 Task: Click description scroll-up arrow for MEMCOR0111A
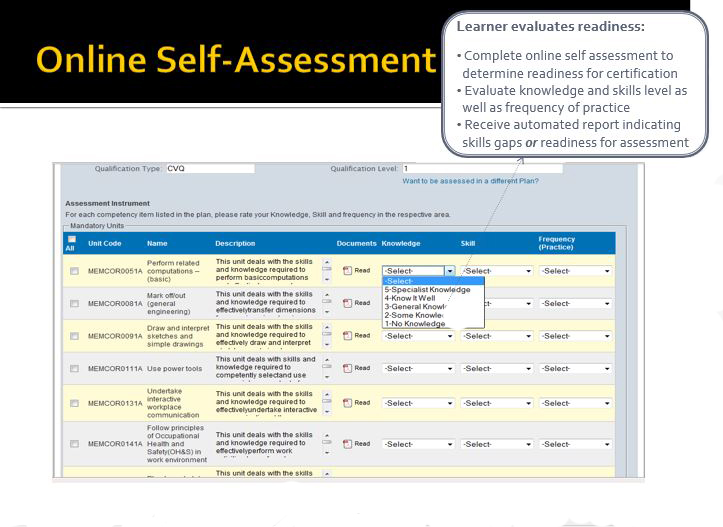click(327, 360)
